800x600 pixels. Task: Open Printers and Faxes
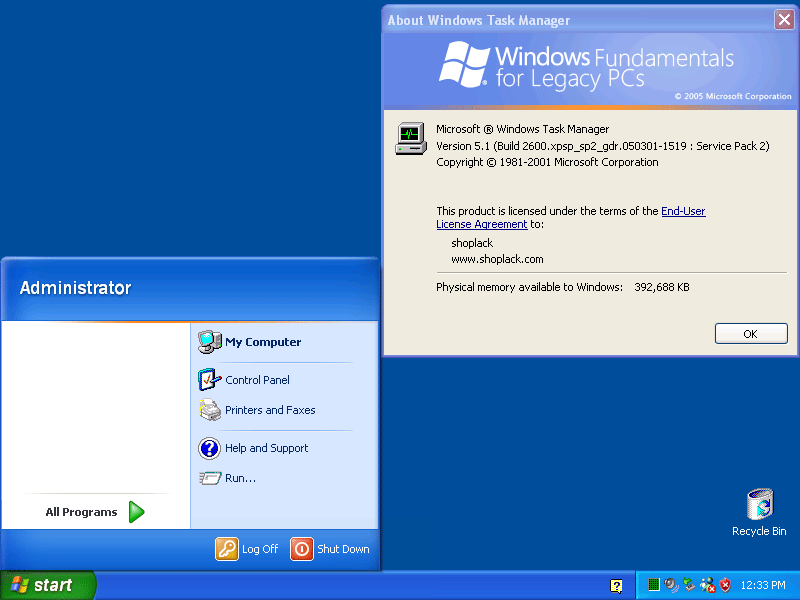click(257, 410)
